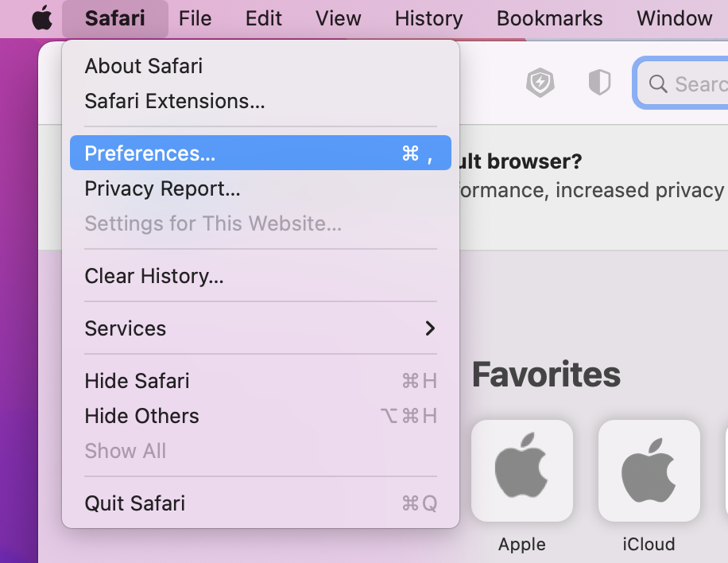Open the Bookmarks menu
The width and height of the screenshot is (728, 563).
click(550, 18)
